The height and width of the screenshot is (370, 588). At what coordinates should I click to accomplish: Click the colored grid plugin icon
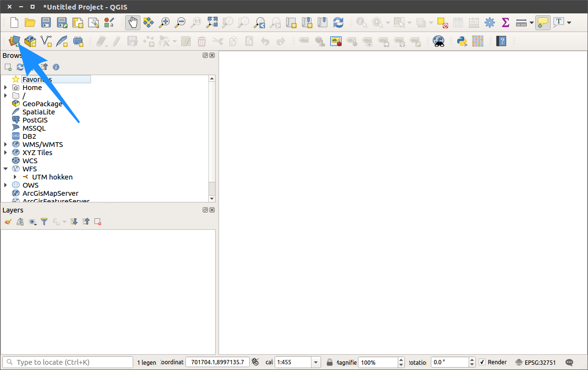[x=478, y=41]
